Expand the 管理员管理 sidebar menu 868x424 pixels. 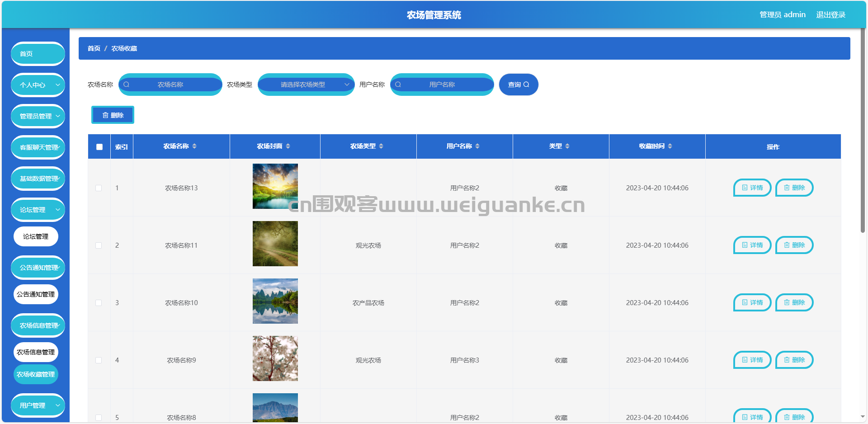click(38, 116)
